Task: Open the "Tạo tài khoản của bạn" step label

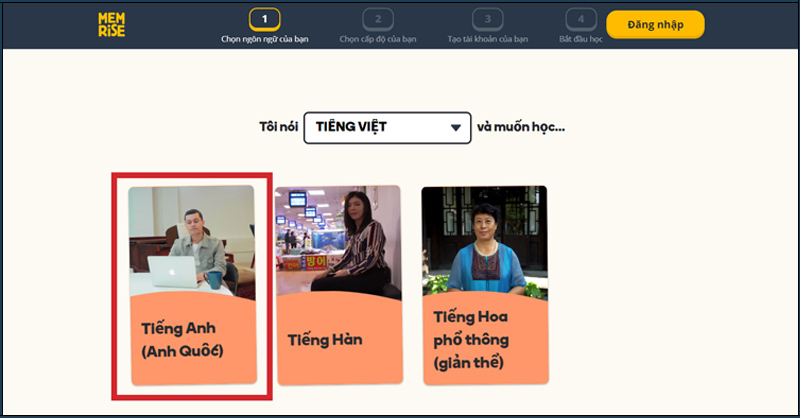Action: pos(487,40)
